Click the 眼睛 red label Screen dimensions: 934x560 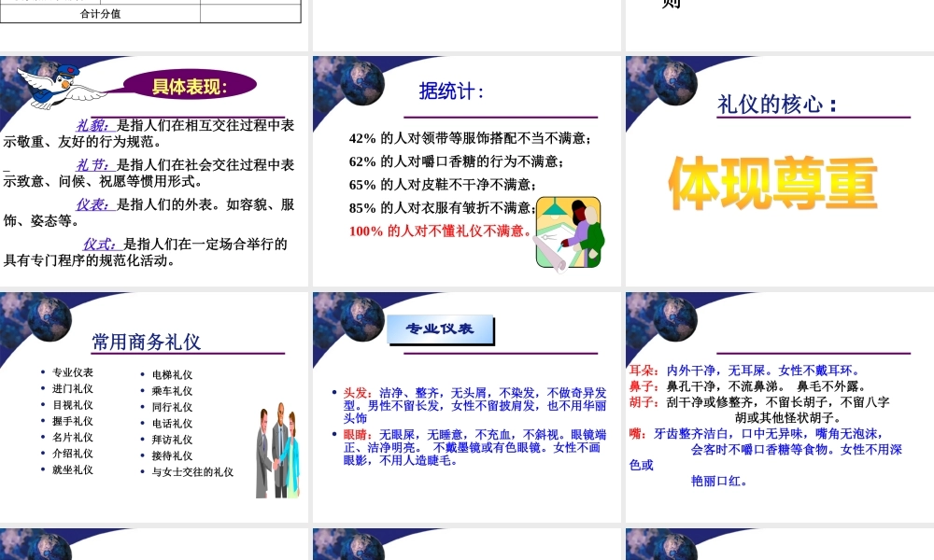(x=358, y=434)
